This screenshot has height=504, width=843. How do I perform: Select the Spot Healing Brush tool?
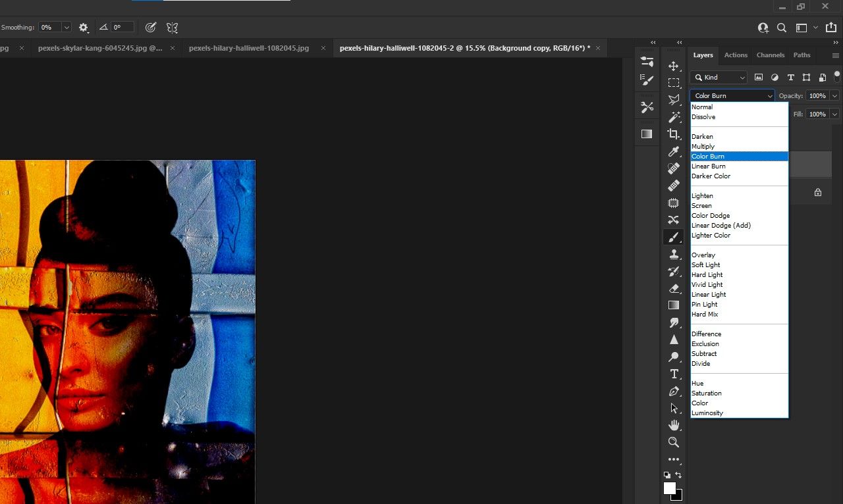(674, 168)
